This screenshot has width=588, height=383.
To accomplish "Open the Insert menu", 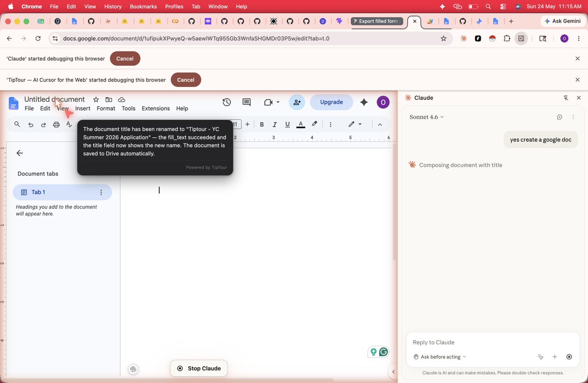I will pyautogui.click(x=82, y=109).
